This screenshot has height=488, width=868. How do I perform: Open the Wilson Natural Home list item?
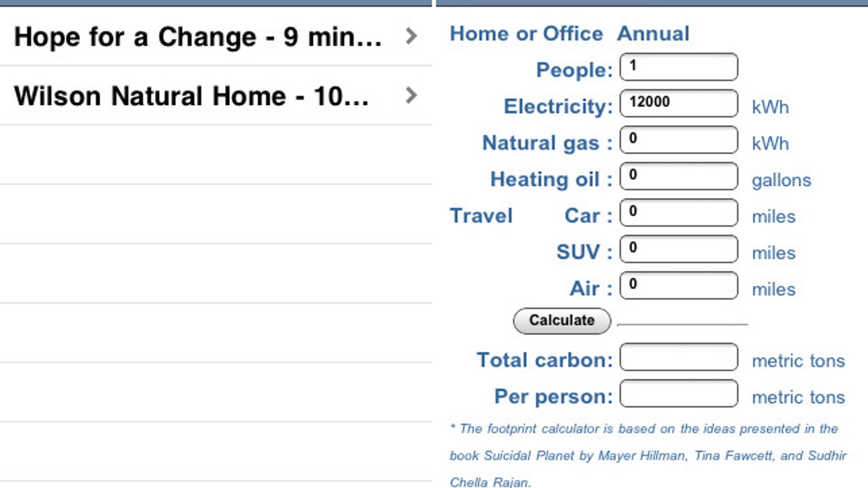point(192,96)
